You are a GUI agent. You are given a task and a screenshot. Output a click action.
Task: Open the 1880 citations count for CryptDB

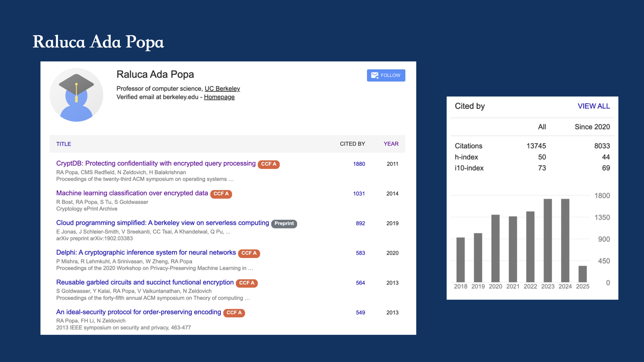(x=359, y=164)
